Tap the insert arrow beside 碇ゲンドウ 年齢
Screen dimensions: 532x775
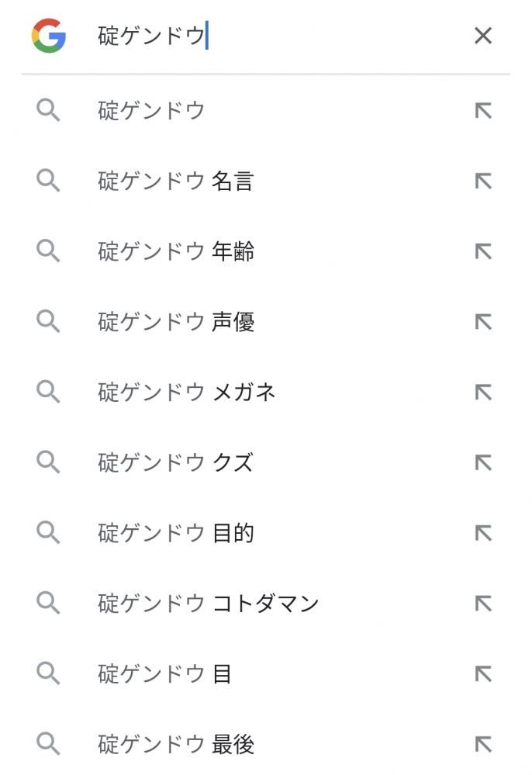pyautogui.click(x=483, y=251)
